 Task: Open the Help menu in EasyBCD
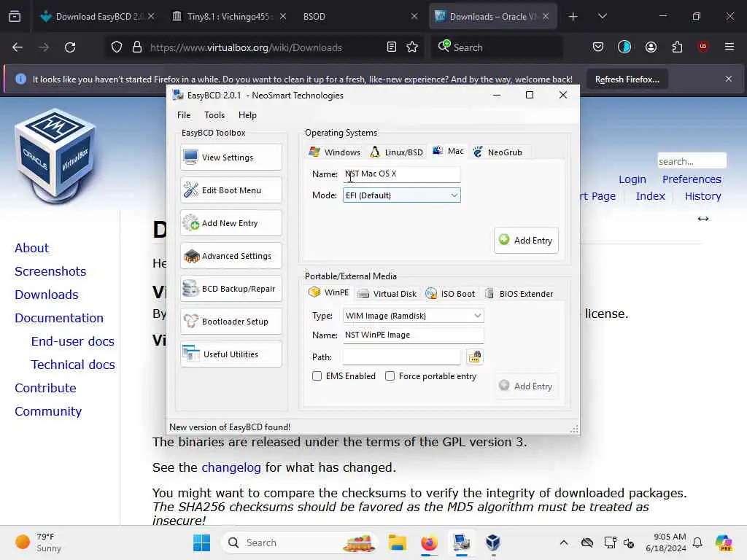pyautogui.click(x=247, y=114)
